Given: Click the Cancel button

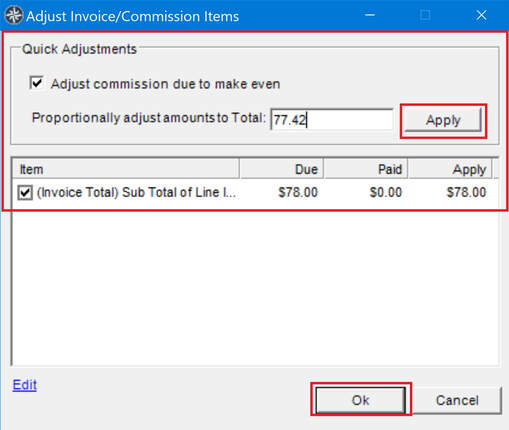Looking at the screenshot, I should pos(457,400).
